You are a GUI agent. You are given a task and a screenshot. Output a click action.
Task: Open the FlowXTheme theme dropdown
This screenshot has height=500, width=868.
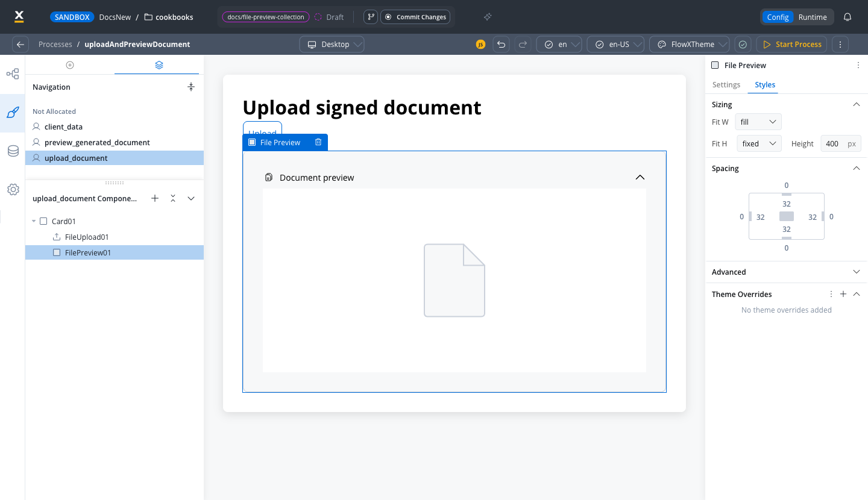pos(689,44)
